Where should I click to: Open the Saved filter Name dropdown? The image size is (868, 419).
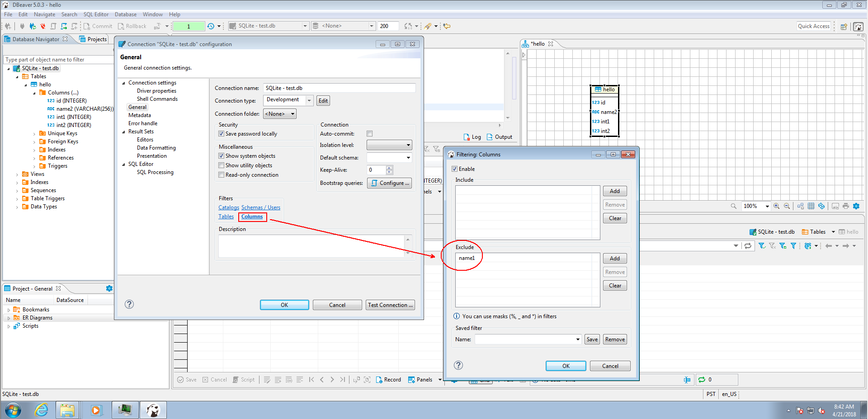[577, 339]
